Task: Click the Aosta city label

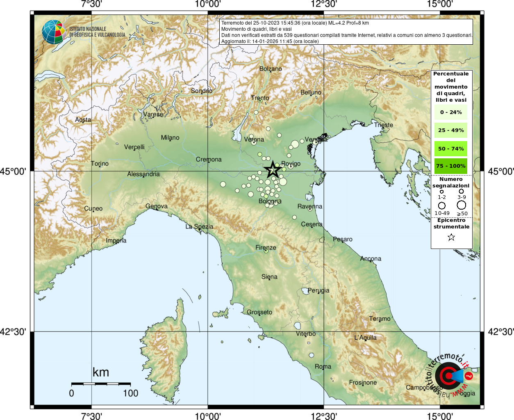Action: tap(83, 120)
